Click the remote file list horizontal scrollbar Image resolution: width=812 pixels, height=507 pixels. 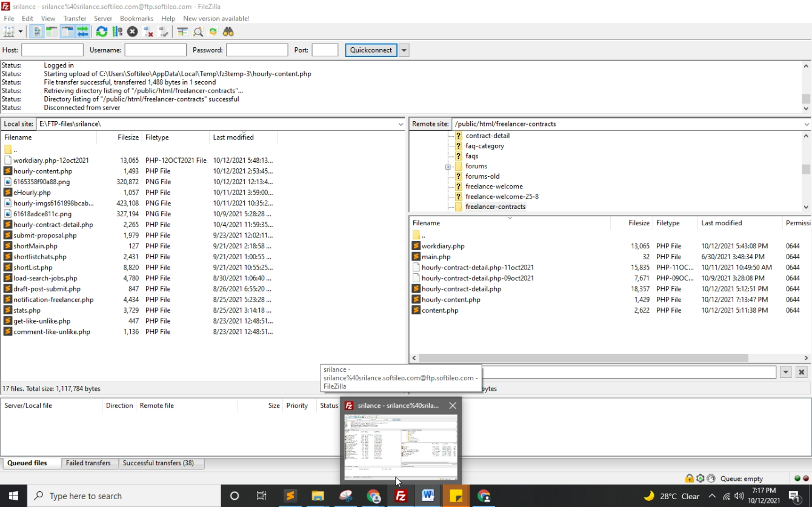click(x=582, y=358)
